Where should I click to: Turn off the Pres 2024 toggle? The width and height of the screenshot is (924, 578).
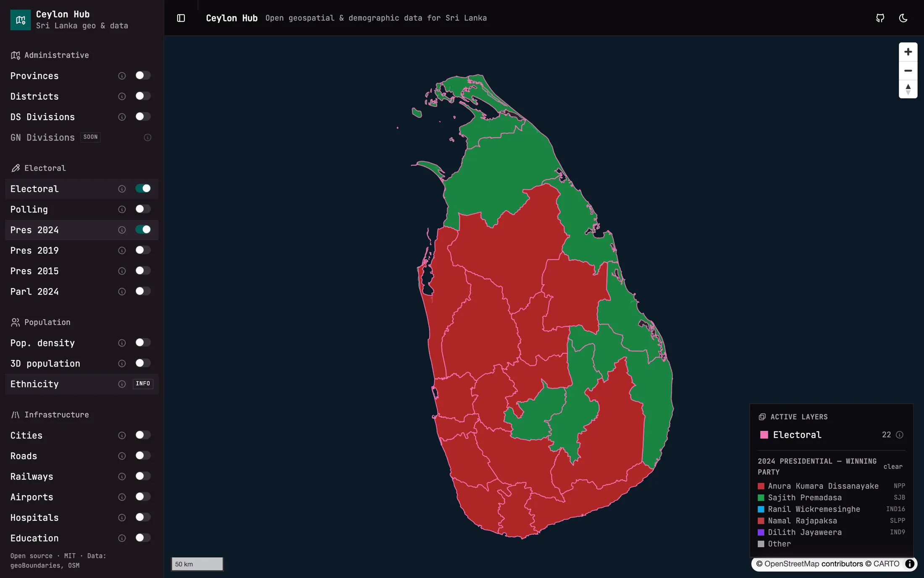pos(143,230)
